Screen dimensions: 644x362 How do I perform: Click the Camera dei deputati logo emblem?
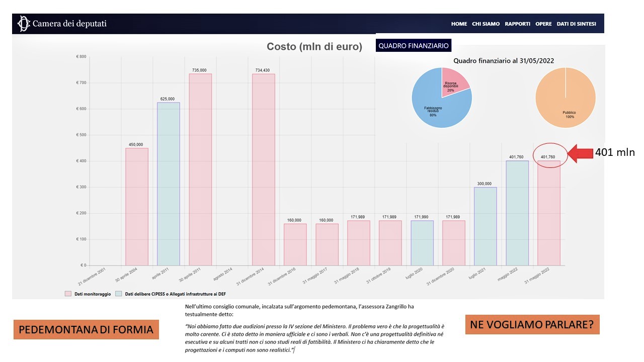point(23,24)
